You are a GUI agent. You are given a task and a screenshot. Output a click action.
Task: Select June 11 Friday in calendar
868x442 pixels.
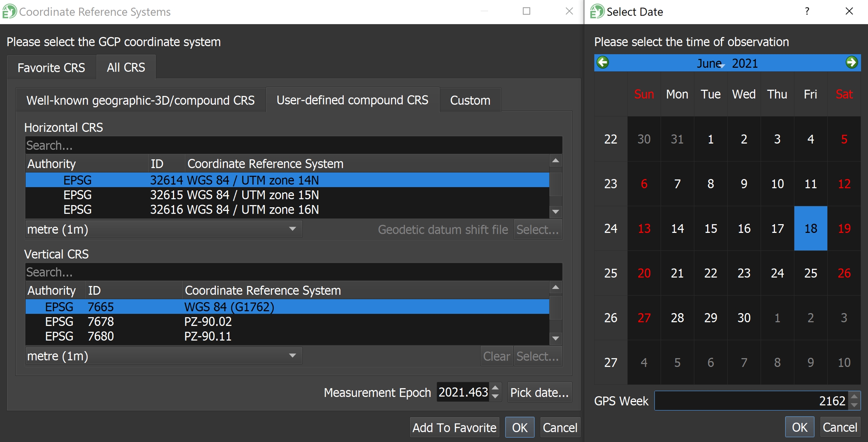[x=810, y=184]
